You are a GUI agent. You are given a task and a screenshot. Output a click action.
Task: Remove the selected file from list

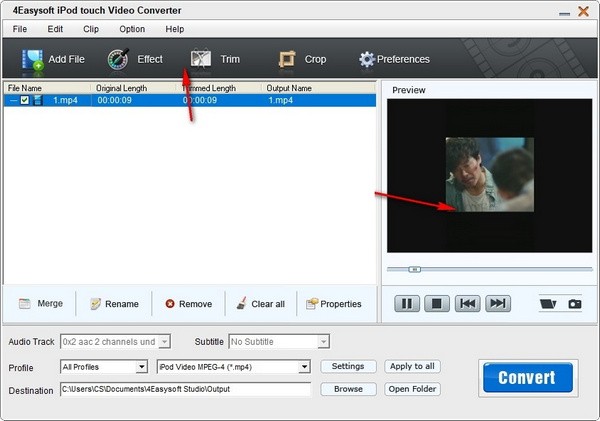tap(188, 304)
